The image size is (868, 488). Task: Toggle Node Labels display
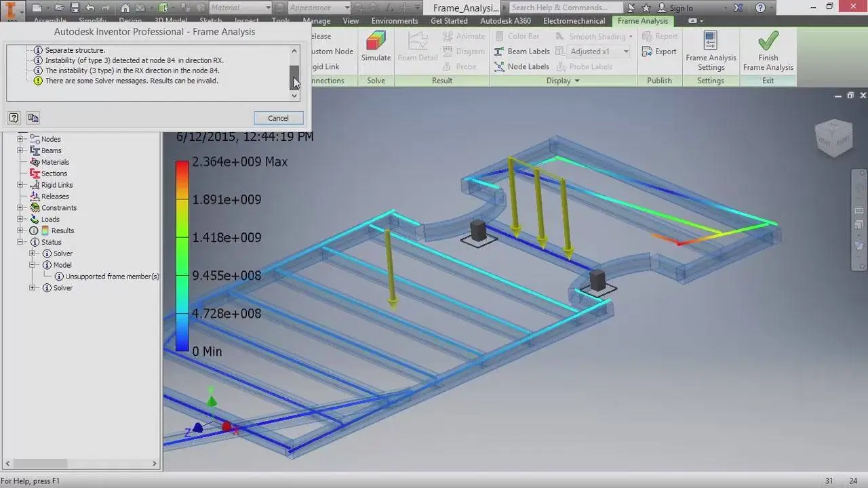click(521, 66)
